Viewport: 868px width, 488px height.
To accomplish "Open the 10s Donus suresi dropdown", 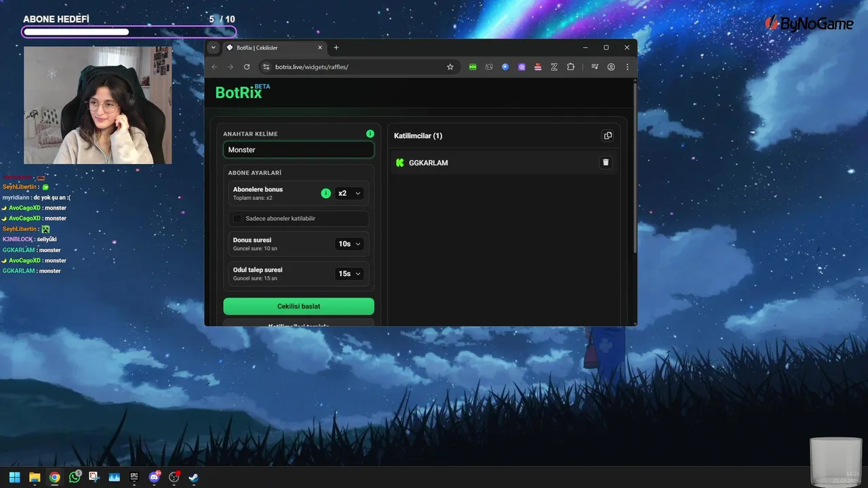I will (x=350, y=244).
